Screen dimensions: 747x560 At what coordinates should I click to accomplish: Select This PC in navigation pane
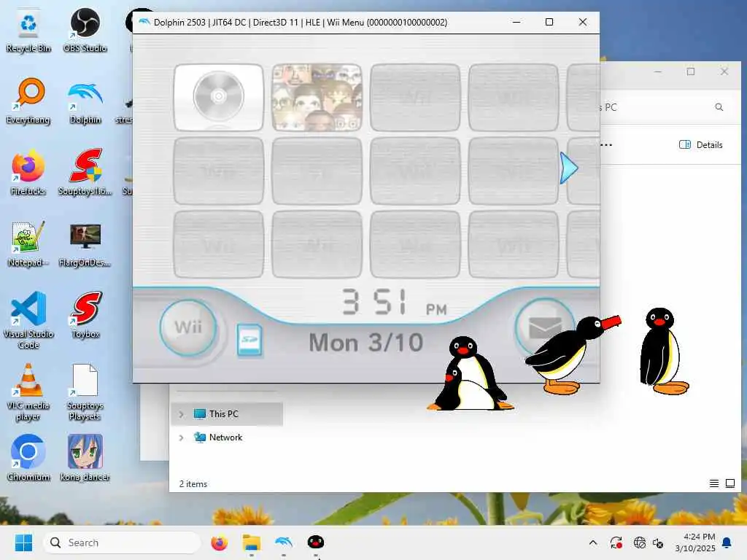[x=228, y=414]
